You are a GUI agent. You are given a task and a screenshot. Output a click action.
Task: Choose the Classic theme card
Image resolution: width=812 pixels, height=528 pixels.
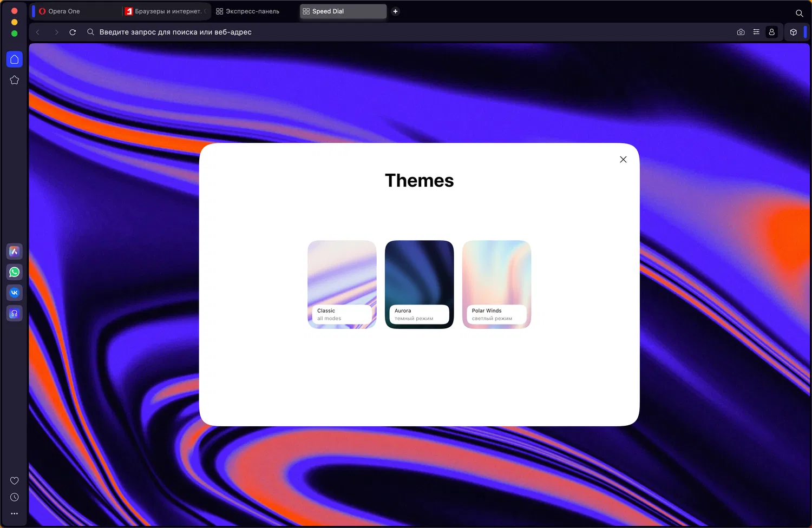click(342, 285)
